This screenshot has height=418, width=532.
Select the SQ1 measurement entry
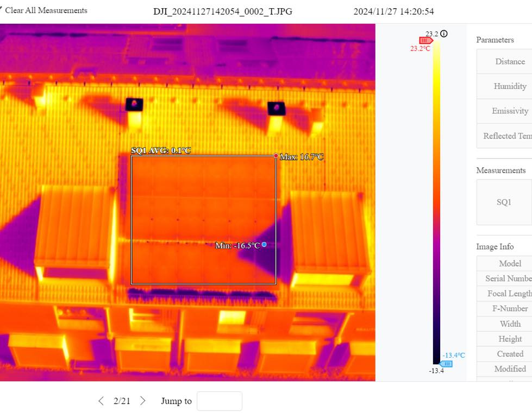click(x=504, y=202)
